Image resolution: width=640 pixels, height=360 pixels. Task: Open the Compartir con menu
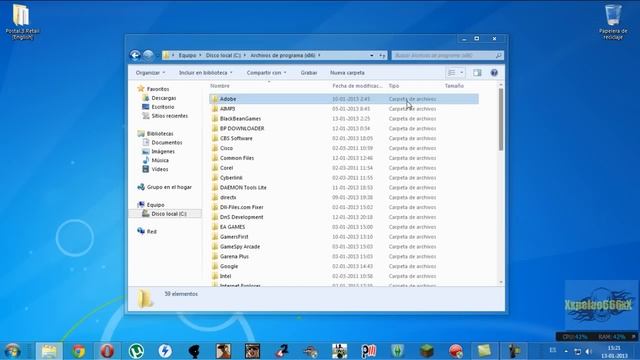266,73
